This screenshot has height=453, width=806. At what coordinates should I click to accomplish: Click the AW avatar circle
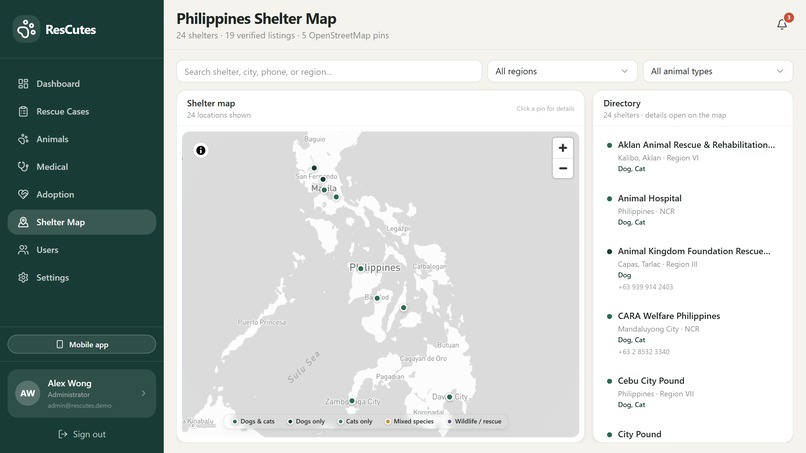[28, 393]
